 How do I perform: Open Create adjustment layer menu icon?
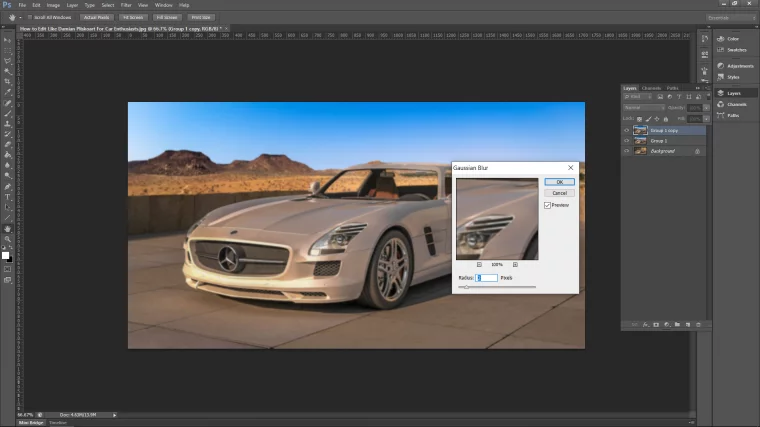pos(667,325)
